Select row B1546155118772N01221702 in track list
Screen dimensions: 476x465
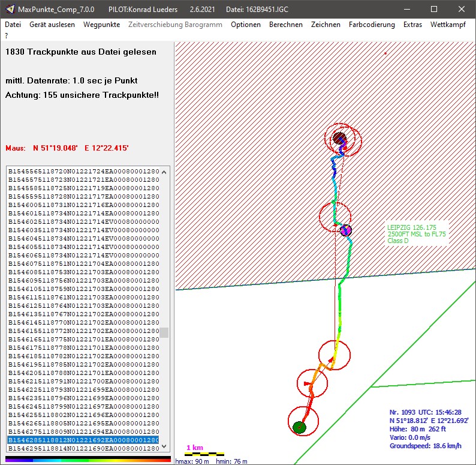click(83, 331)
